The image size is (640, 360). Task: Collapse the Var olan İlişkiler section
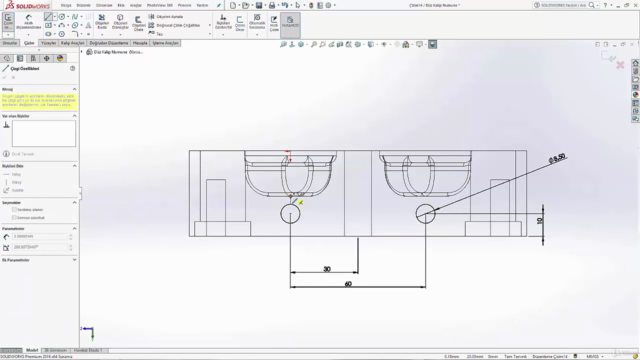click(x=74, y=116)
